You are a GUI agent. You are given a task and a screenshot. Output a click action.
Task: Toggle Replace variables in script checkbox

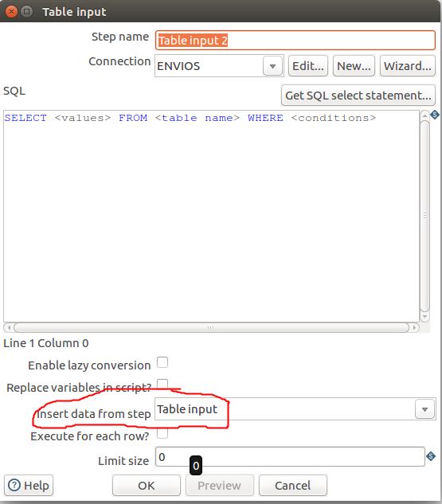pyautogui.click(x=162, y=384)
